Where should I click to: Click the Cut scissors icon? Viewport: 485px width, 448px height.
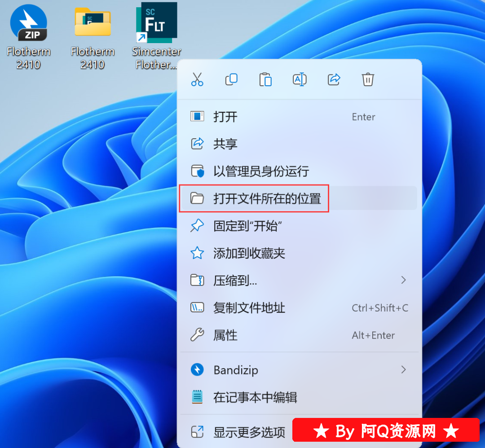tap(197, 79)
